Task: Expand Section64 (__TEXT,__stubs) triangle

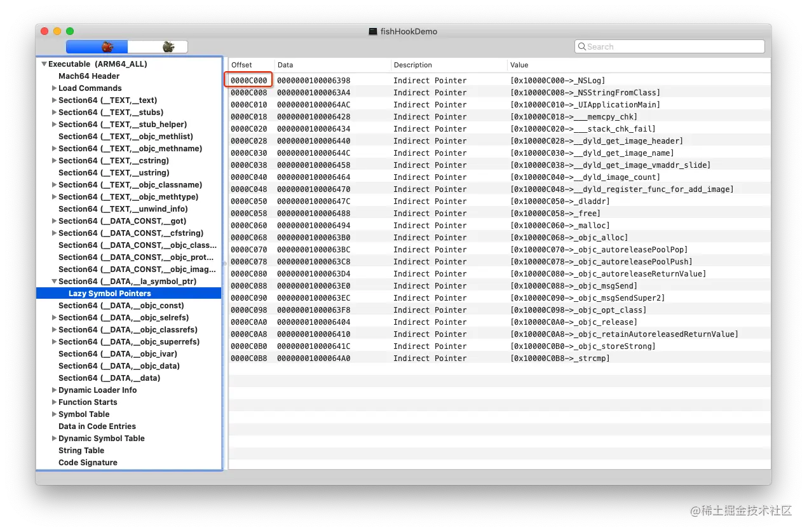Action: (54, 113)
